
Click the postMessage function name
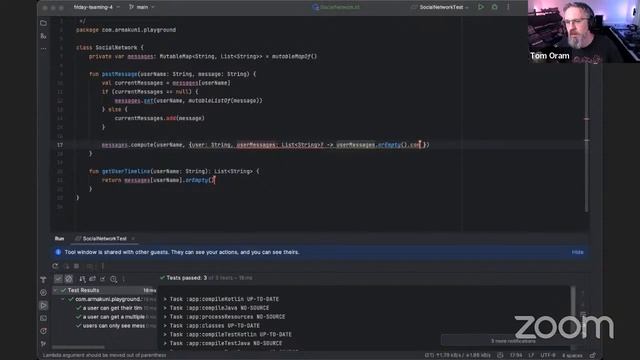(x=120, y=74)
